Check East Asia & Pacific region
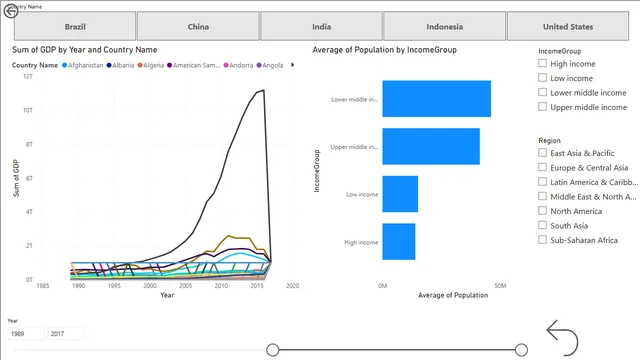The width and height of the screenshot is (640, 360). [542, 153]
